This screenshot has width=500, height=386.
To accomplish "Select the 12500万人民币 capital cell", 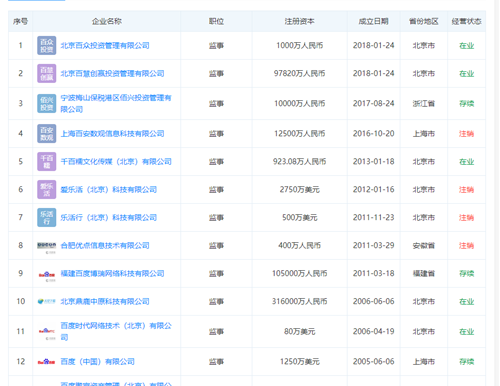I will 299,134.
